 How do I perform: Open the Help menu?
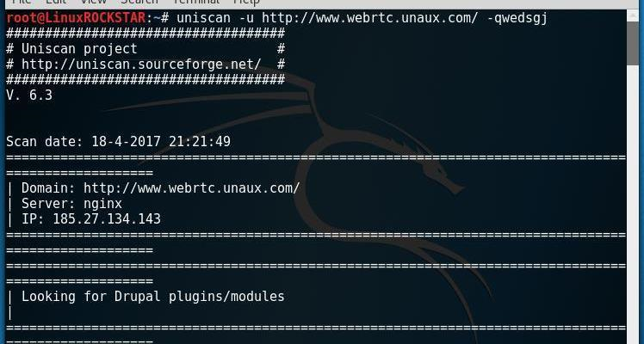tap(246, 2)
